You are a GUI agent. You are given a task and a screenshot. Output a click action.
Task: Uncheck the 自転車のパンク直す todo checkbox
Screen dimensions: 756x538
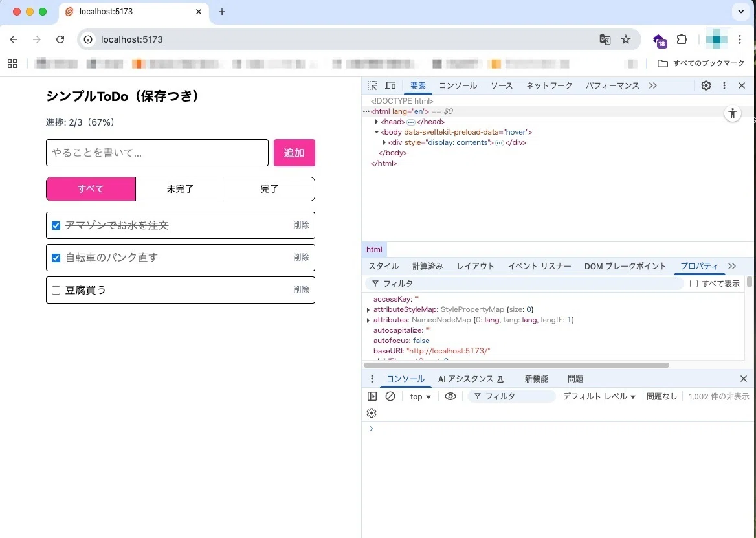(56, 258)
